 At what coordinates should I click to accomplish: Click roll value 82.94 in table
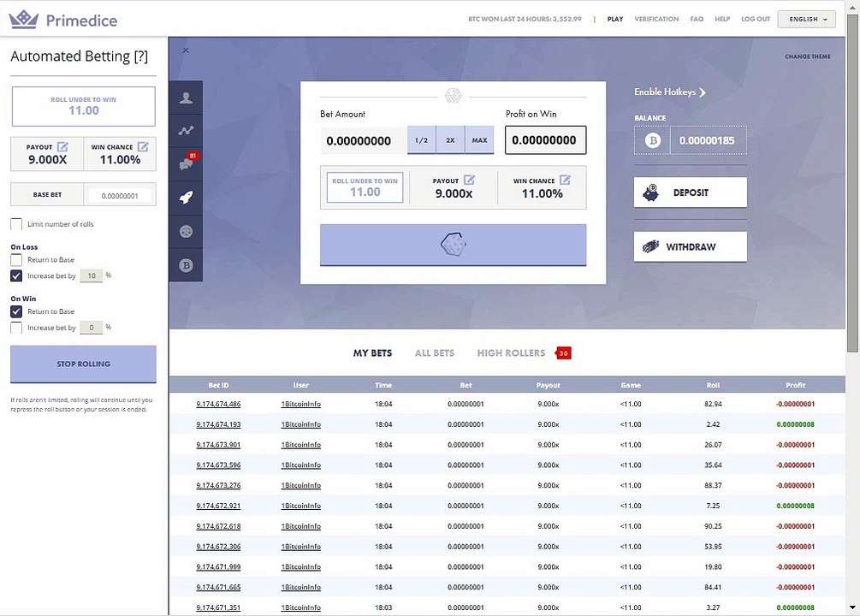[713, 405]
